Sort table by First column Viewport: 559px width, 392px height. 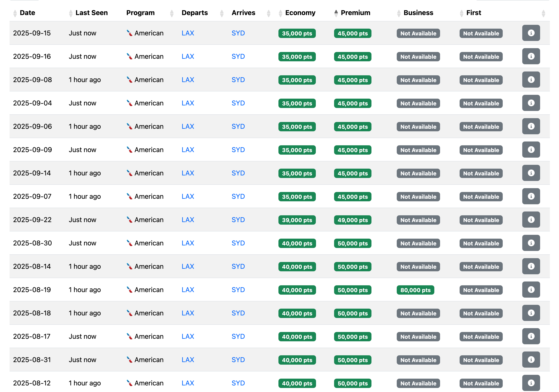point(473,13)
